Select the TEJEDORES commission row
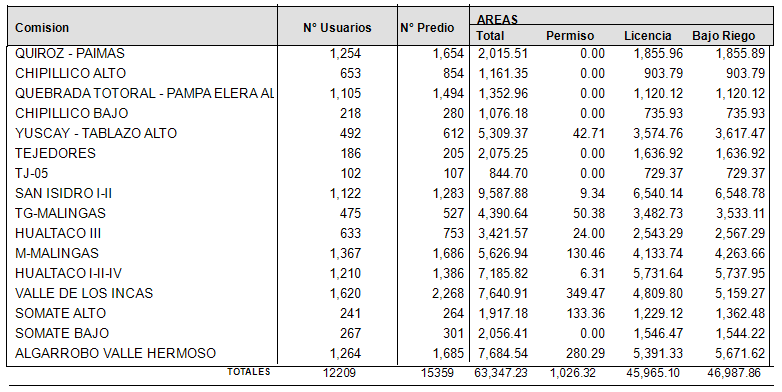Image resolution: width=782 pixels, height=392 pixels. click(391, 153)
